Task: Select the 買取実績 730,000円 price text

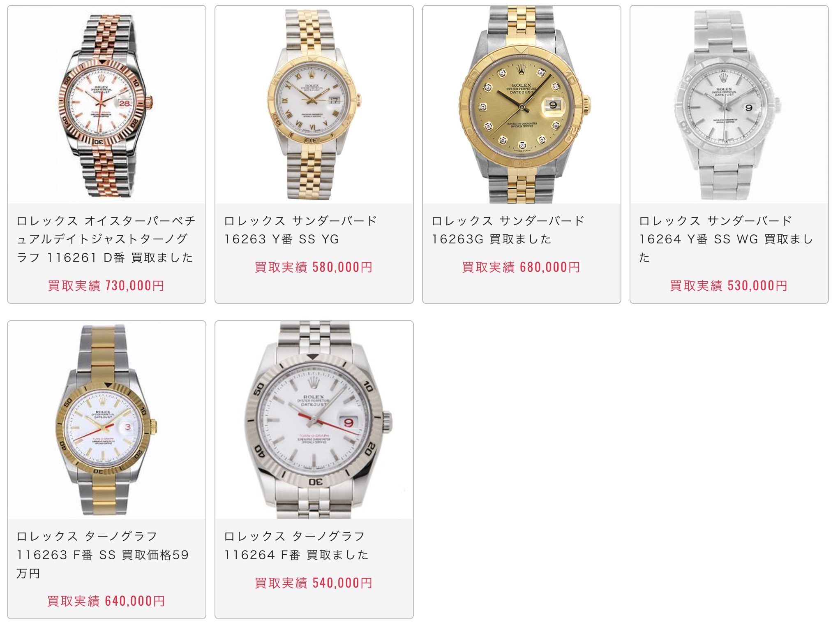Action: [106, 285]
